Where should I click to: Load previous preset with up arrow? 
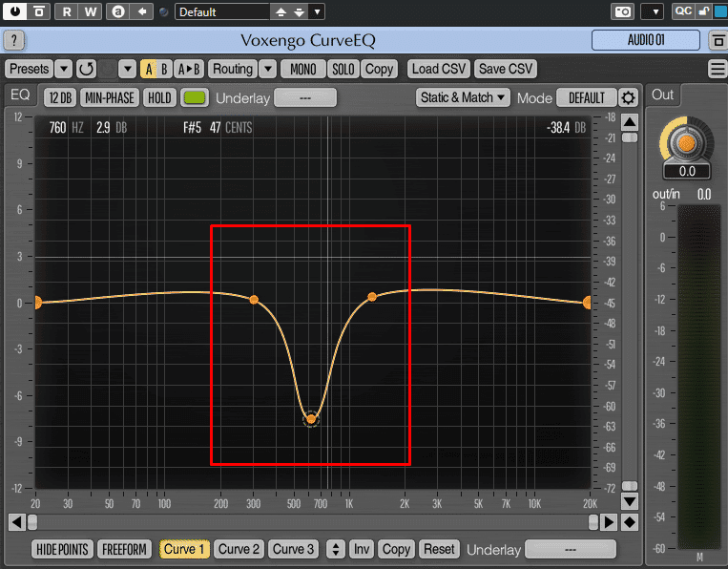coord(281,11)
